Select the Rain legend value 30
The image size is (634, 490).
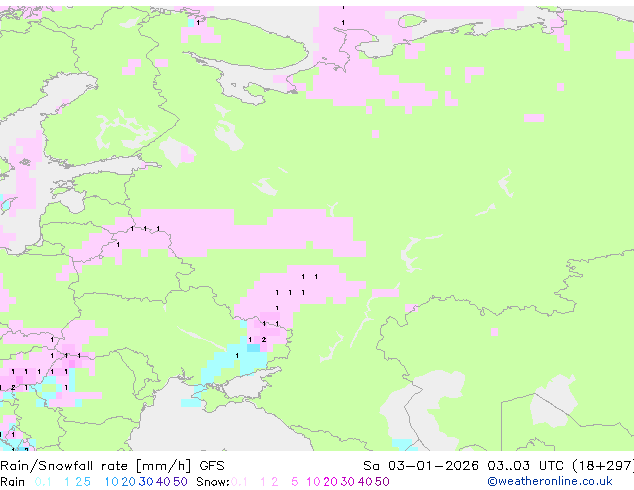146,482
